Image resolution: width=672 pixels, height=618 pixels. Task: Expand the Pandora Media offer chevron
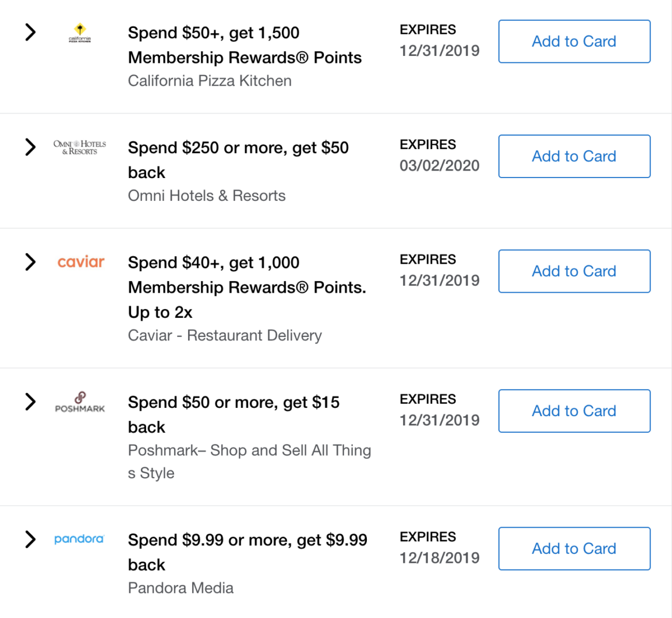[30, 539]
